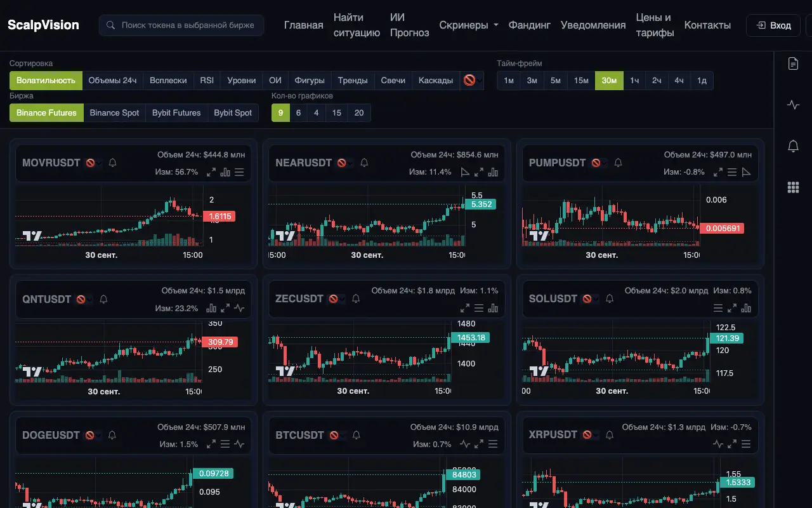Screen dimensions: 812x508
Task: Open the document icon in right sidebar
Action: pyautogui.click(x=793, y=63)
